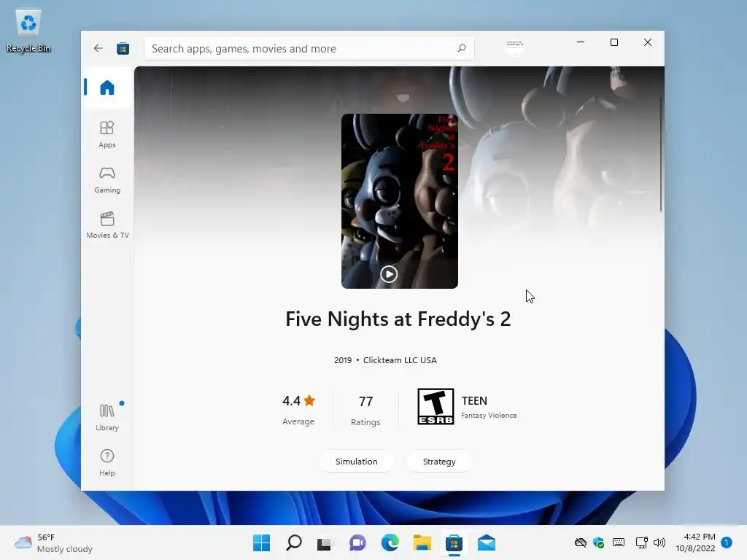Maximize the Microsoft Store window
747x560 pixels.
[x=614, y=42]
